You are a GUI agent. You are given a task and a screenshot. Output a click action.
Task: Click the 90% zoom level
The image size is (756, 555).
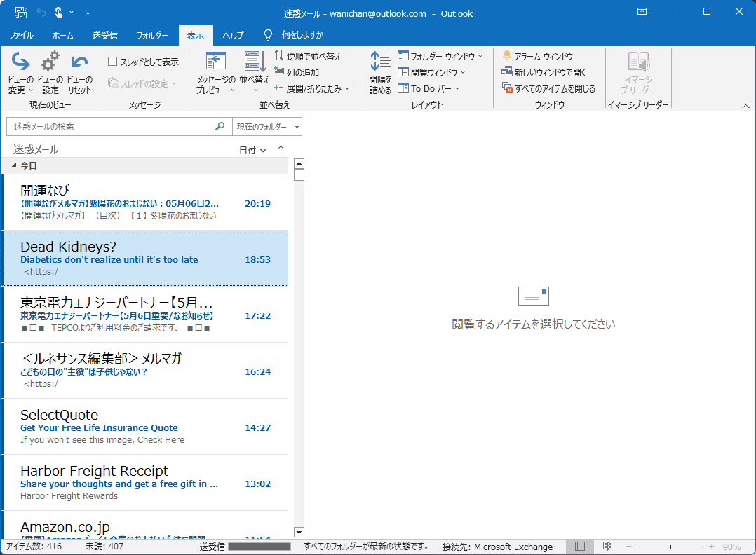pyautogui.click(x=731, y=547)
